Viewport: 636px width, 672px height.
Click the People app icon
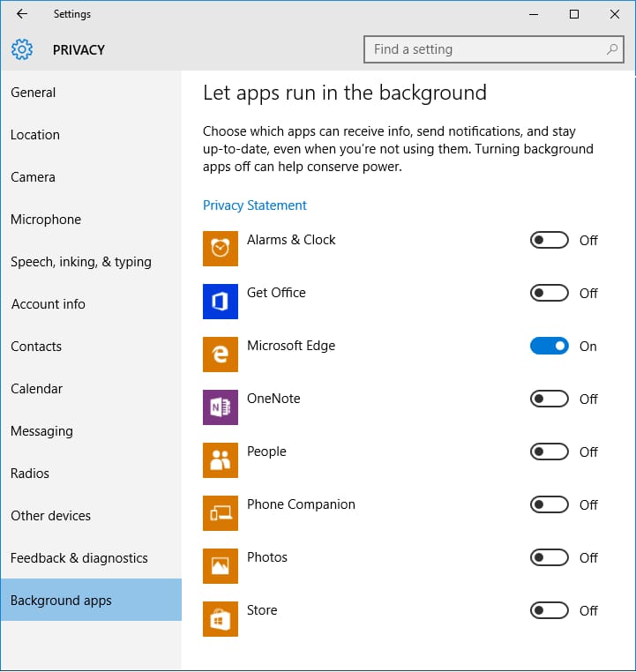221,460
